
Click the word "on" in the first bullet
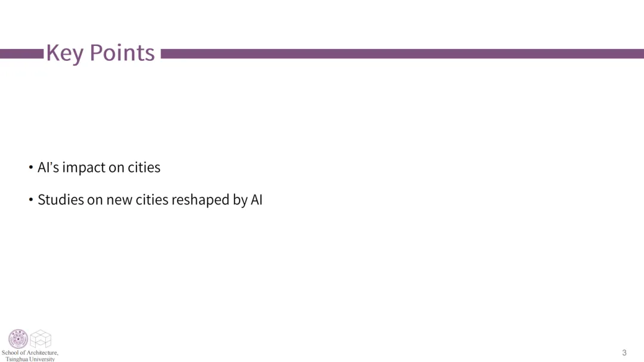(116, 168)
